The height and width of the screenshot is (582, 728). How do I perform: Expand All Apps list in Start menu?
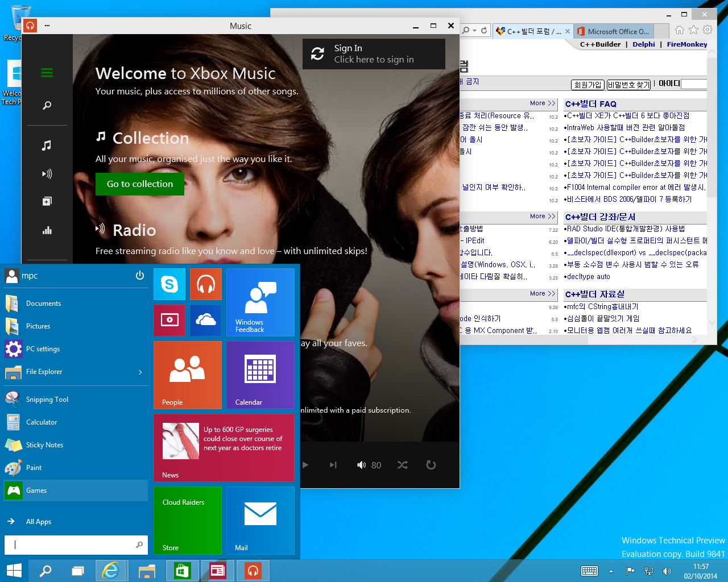pos(38,522)
